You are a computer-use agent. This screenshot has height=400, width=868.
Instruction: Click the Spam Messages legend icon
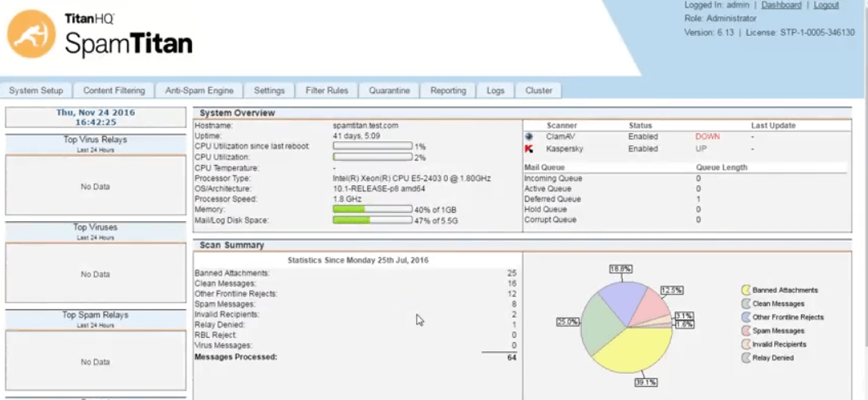pos(745,331)
